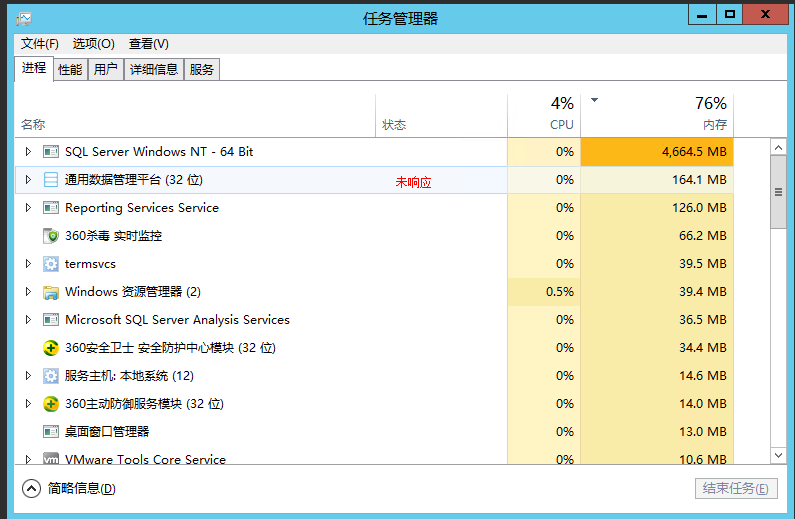Expand the Reporting Services Service entry
Screen dimensions: 795x519
28,208
